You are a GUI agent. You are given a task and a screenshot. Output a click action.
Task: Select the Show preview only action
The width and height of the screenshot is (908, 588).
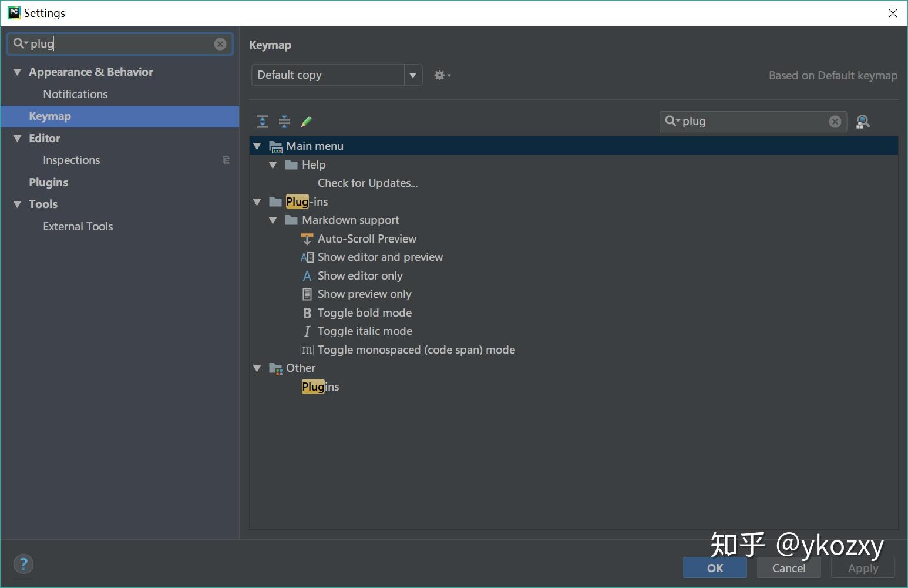point(364,294)
